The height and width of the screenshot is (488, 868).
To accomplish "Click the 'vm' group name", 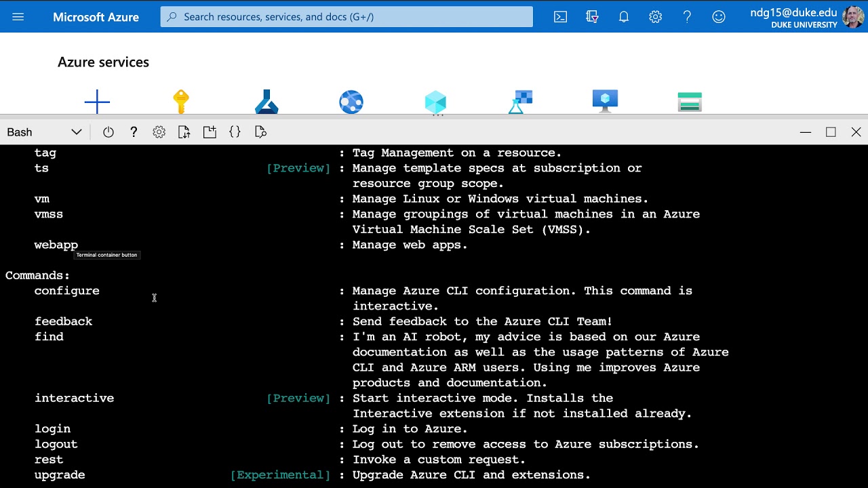I will [x=42, y=199].
